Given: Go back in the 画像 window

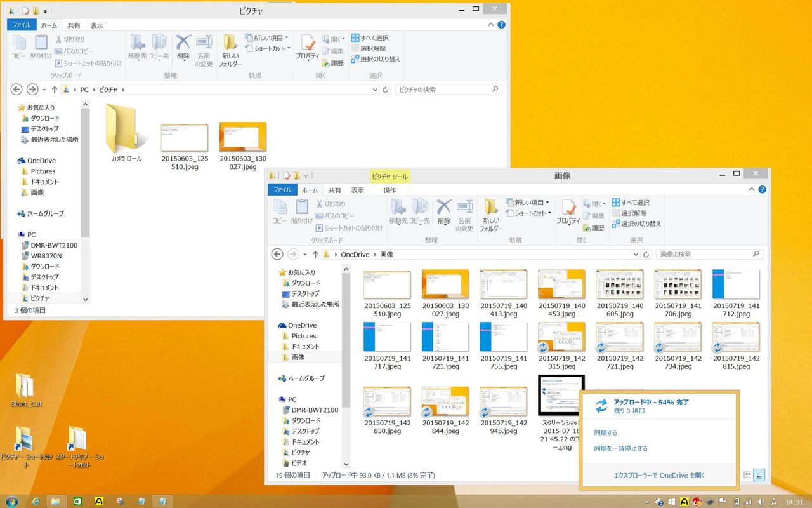Looking at the screenshot, I should (x=277, y=254).
